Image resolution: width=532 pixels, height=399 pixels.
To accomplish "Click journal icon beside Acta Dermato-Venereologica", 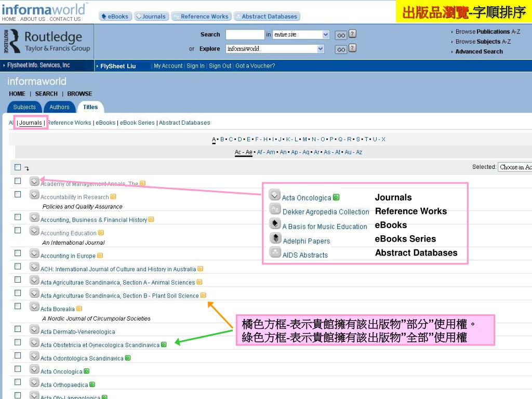I will coord(34,329).
